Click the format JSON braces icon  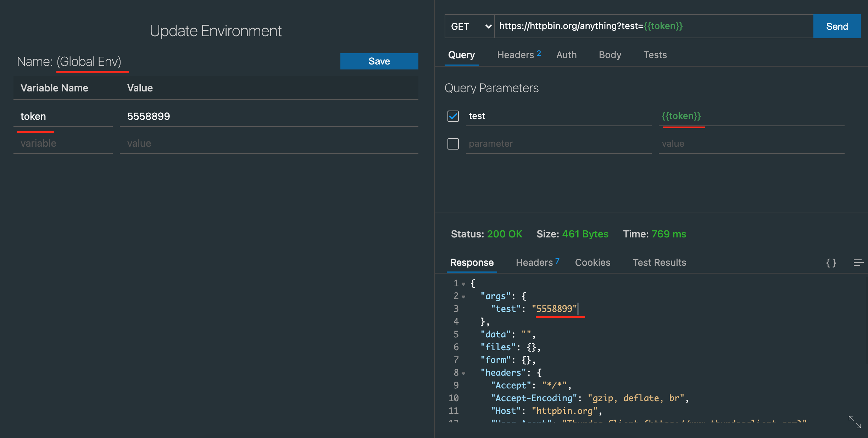click(x=831, y=263)
